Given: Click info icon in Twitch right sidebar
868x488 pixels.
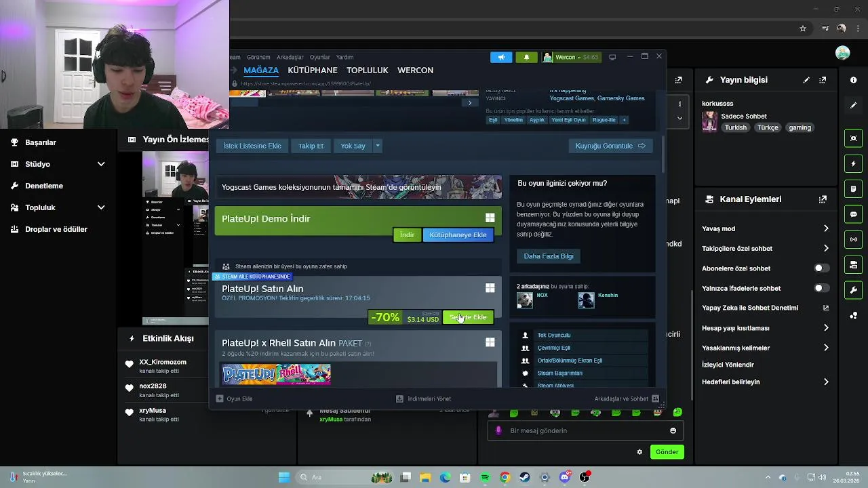Looking at the screenshot, I should pyautogui.click(x=853, y=80).
